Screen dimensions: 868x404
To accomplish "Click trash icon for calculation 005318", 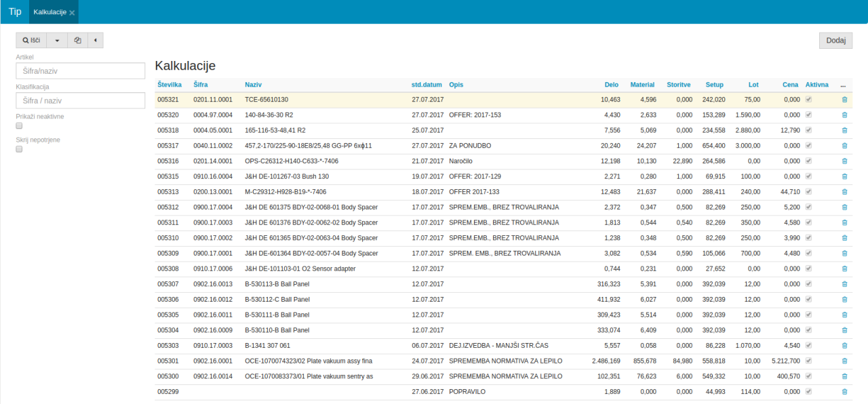I will point(844,130).
